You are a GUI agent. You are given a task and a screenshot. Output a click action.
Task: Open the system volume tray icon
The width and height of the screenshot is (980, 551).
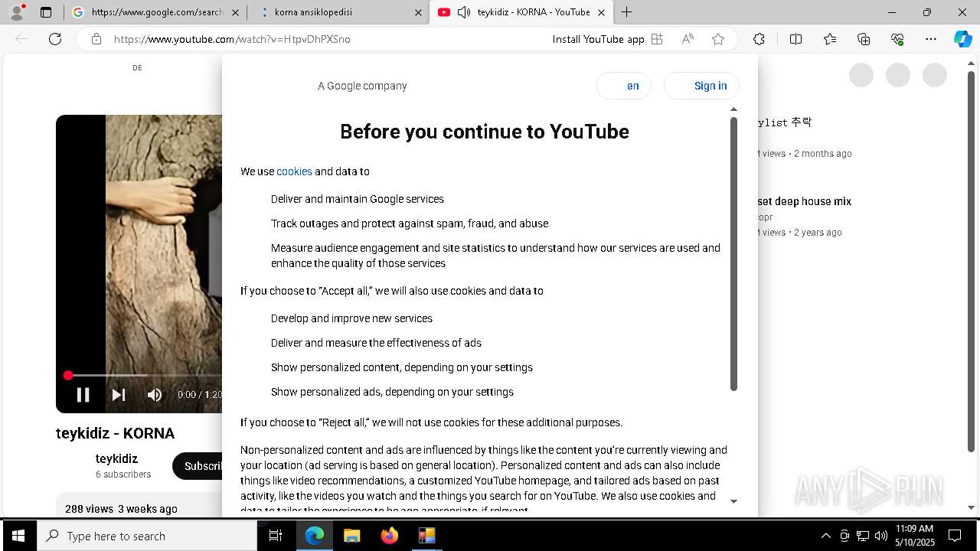880,536
